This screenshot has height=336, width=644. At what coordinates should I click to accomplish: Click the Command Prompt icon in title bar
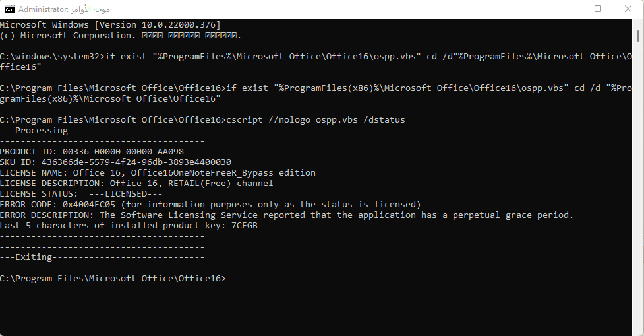coord(10,9)
